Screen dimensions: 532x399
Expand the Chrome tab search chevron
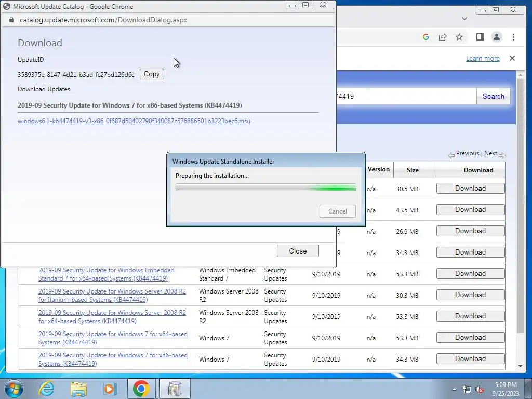[x=464, y=19]
